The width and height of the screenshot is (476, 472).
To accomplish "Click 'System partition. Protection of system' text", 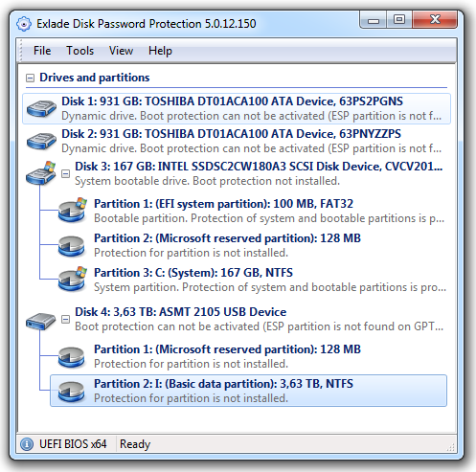I will point(270,287).
